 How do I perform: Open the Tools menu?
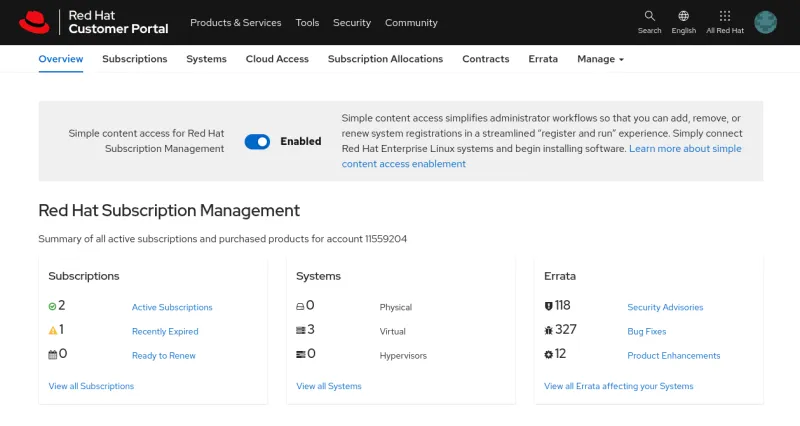[307, 22]
